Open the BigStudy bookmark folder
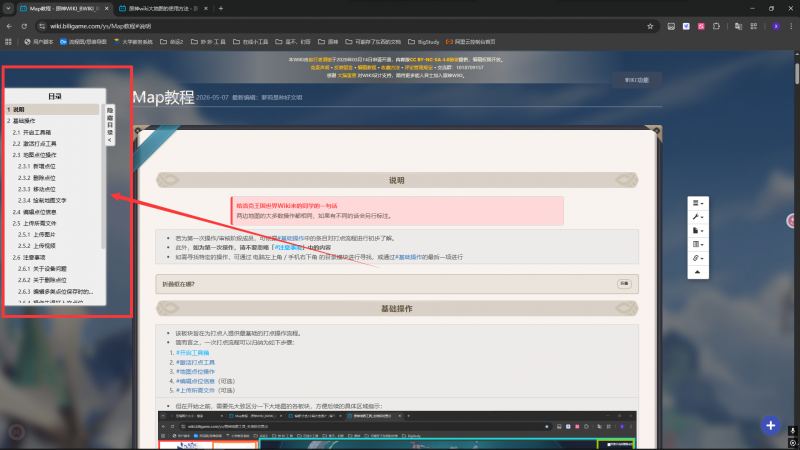Screen dimensions: 800x450 click(423, 42)
